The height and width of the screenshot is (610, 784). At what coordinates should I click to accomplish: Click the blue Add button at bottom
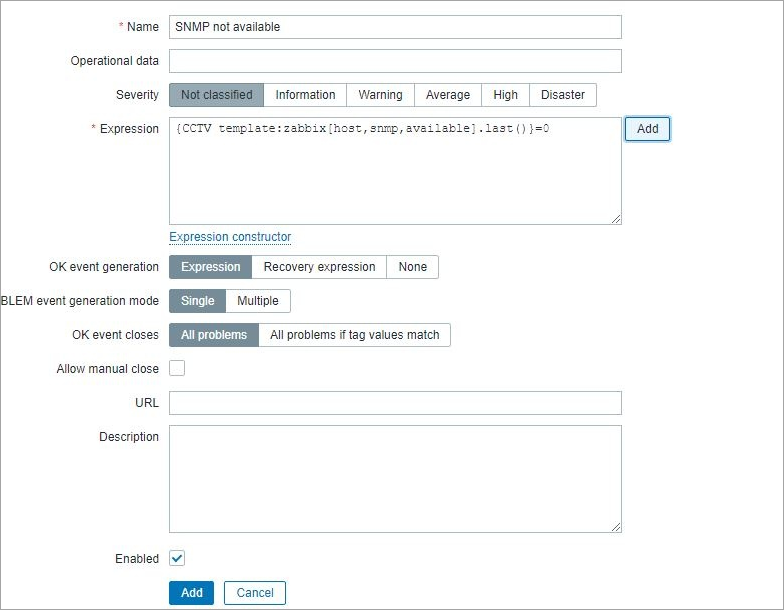click(192, 593)
